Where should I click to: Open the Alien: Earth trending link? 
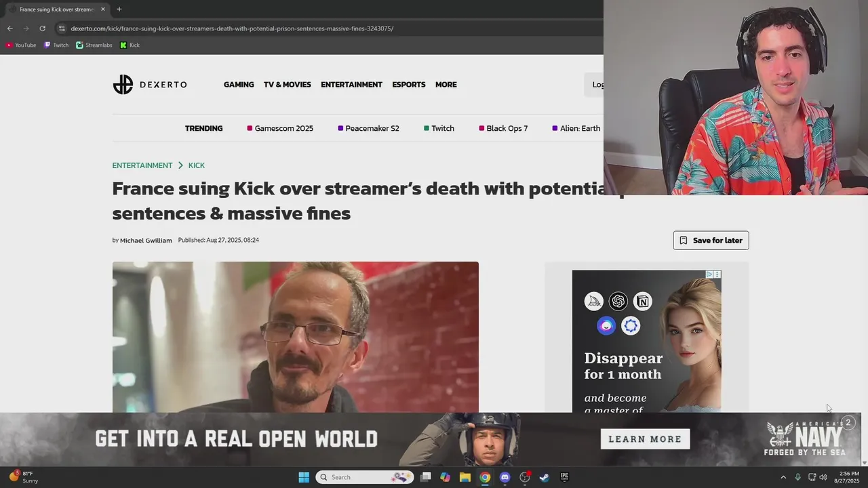576,128
